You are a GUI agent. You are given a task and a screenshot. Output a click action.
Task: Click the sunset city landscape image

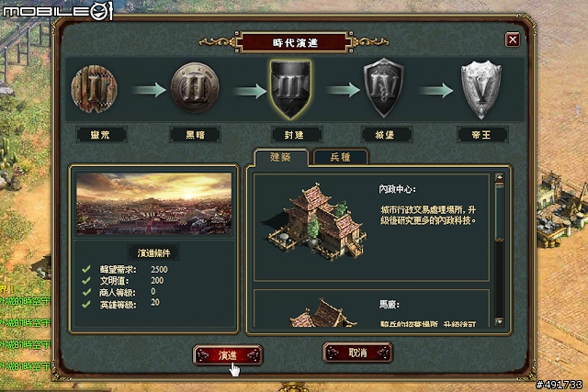[x=154, y=204]
